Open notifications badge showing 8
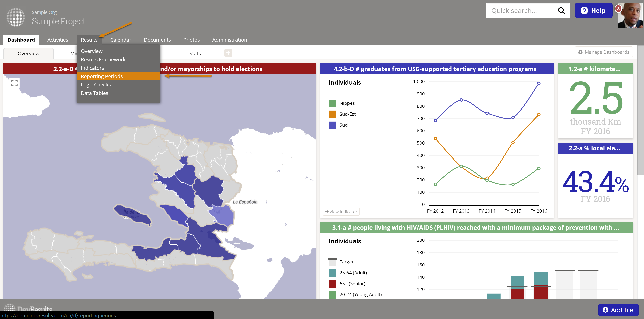This screenshot has width=644, height=319. click(618, 9)
